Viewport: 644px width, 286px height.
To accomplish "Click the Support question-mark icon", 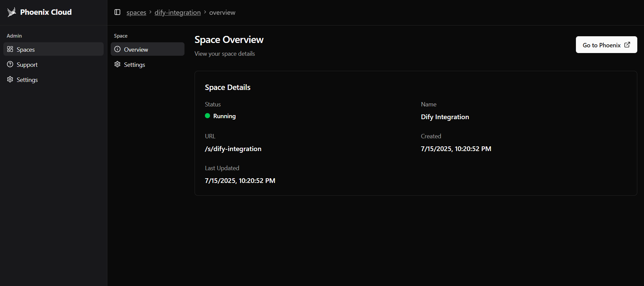I will pos(10,64).
